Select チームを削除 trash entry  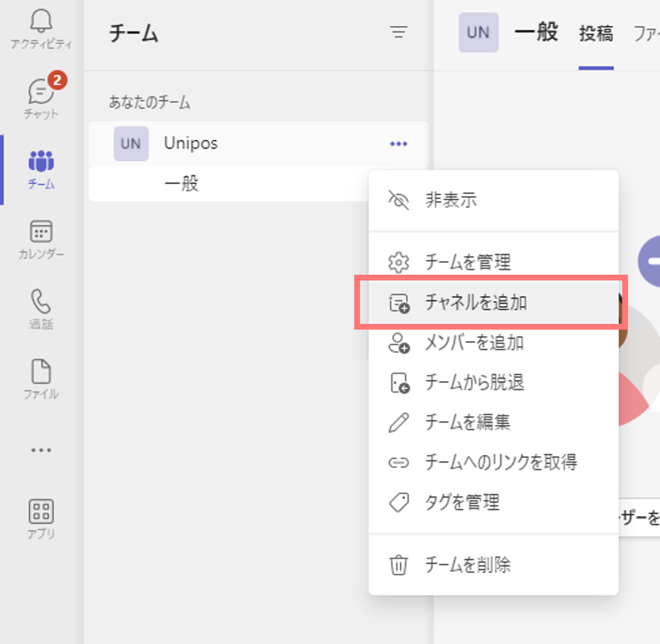coord(493,565)
